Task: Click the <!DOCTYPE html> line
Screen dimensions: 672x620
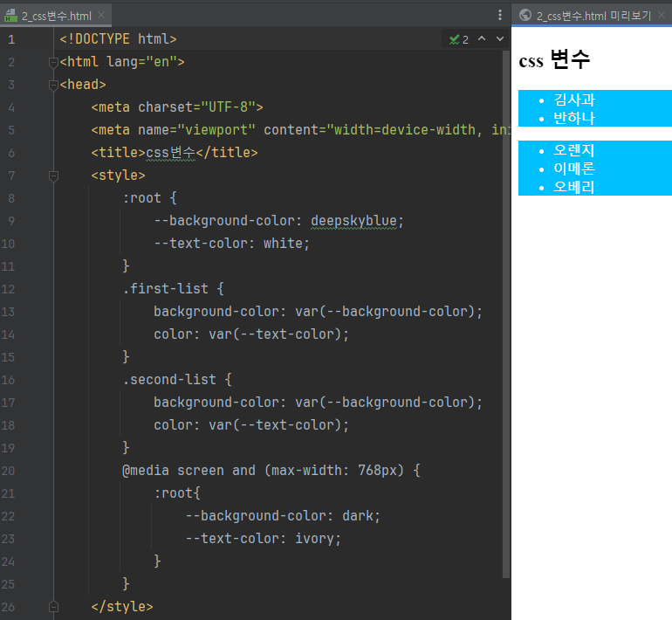Action: tap(119, 39)
